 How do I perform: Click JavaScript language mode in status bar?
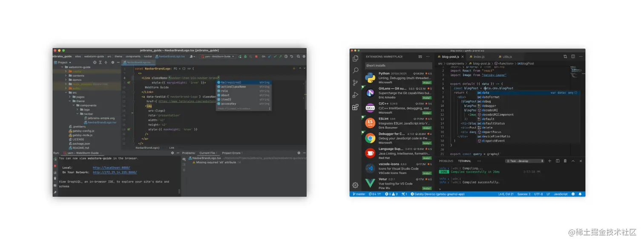click(561, 194)
